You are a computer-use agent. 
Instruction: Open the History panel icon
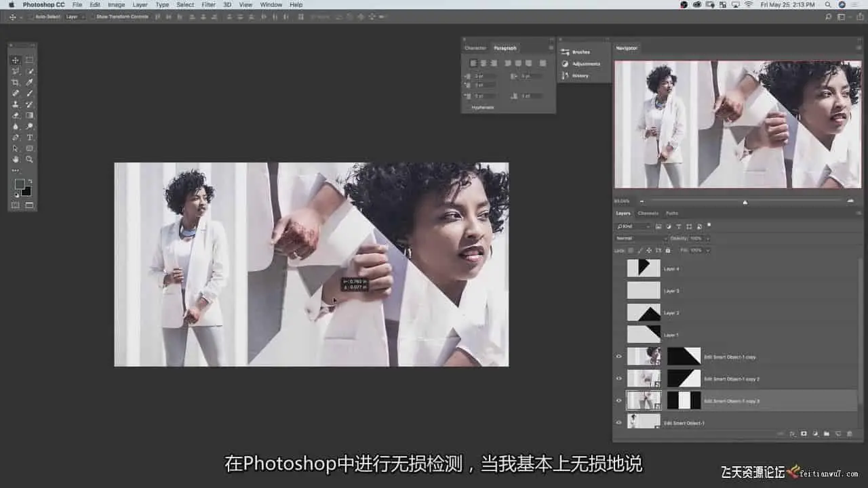click(x=566, y=75)
